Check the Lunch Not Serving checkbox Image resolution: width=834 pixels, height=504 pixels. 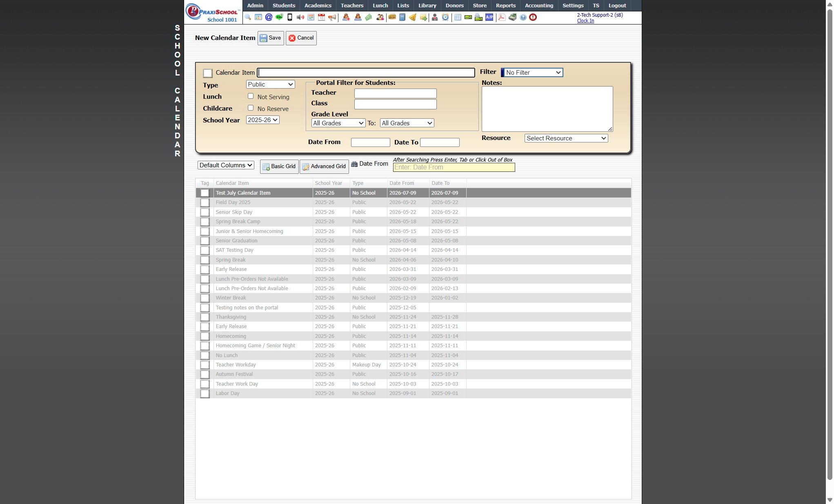pos(251,96)
